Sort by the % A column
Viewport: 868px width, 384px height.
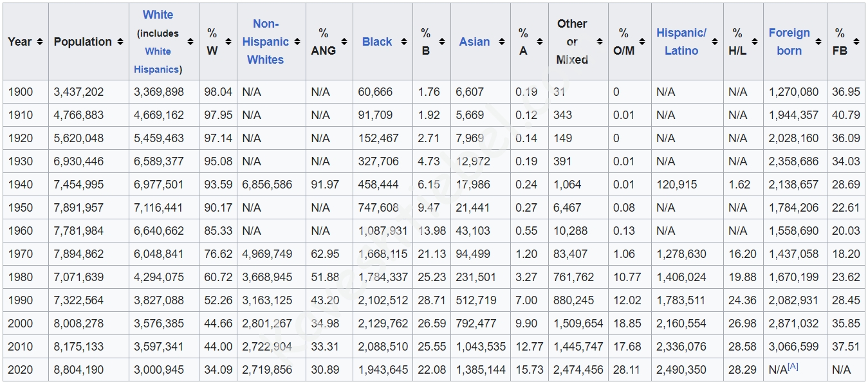pos(540,42)
